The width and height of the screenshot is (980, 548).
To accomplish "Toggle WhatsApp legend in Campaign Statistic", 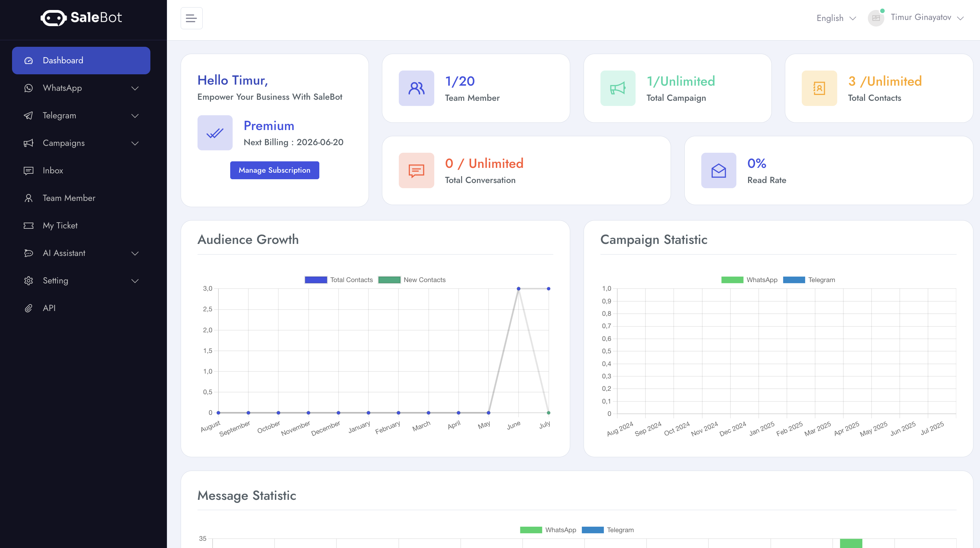I will click(749, 280).
